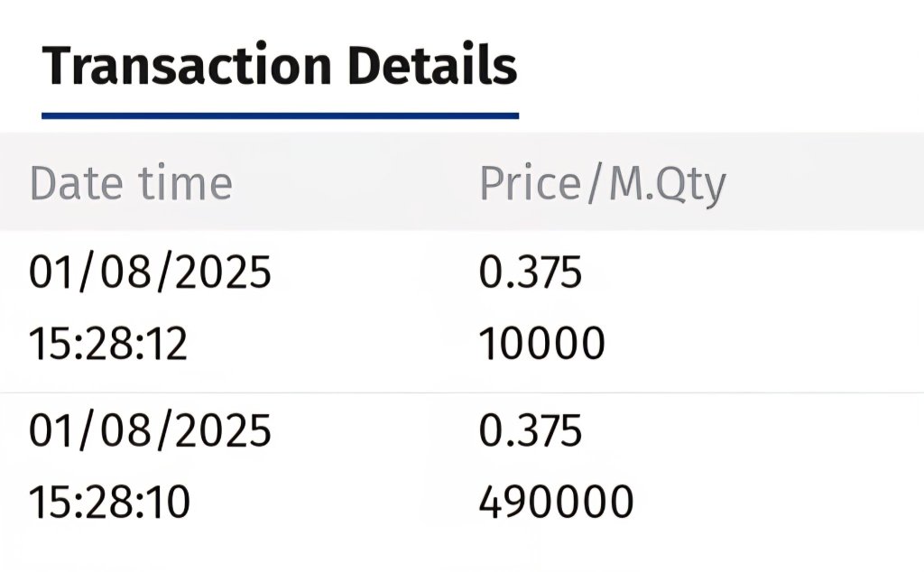Click the time 15:28:10 entry
Screen dimensions: 924x572
109,502
